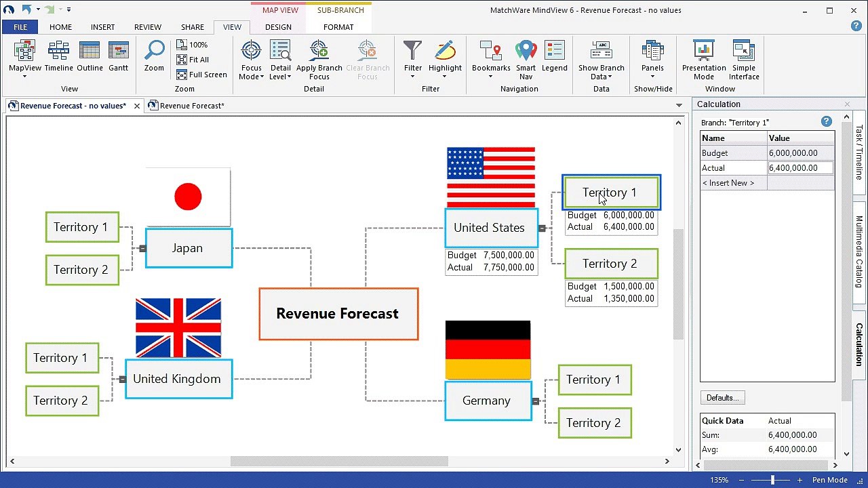The height and width of the screenshot is (488, 868).
Task: Close the Calculation panel
Action: (x=847, y=104)
